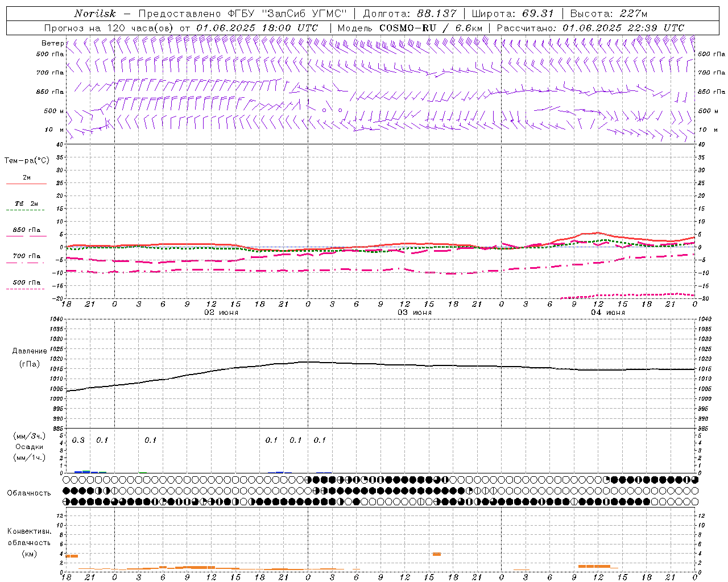Click the "Облачность" cloud cover label
Screen dimensions: 728x582
[28, 493]
